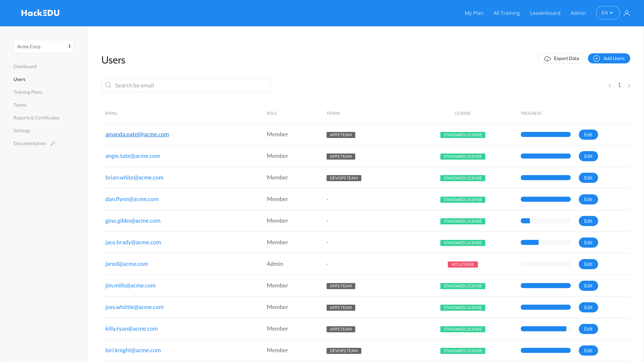Focus the Search by email field

tap(186, 85)
